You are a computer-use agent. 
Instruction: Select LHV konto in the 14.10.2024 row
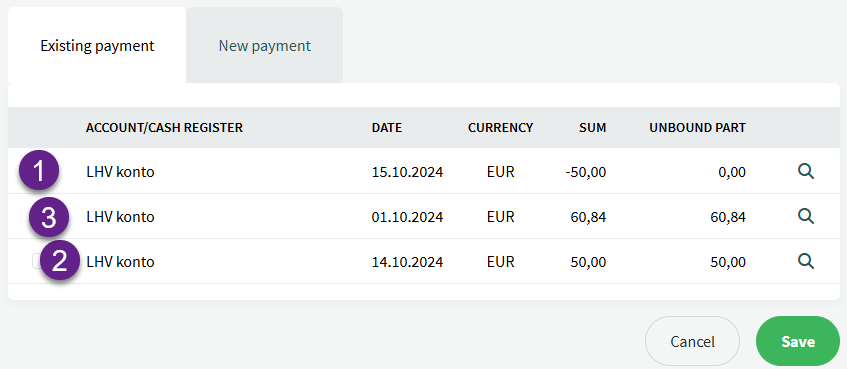[x=120, y=262]
